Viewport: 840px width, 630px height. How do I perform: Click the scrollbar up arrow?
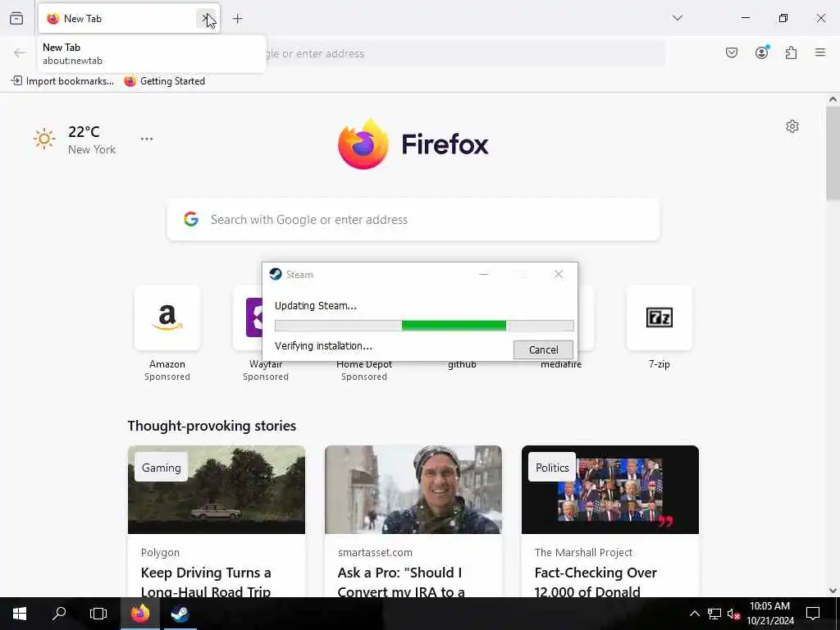833,99
